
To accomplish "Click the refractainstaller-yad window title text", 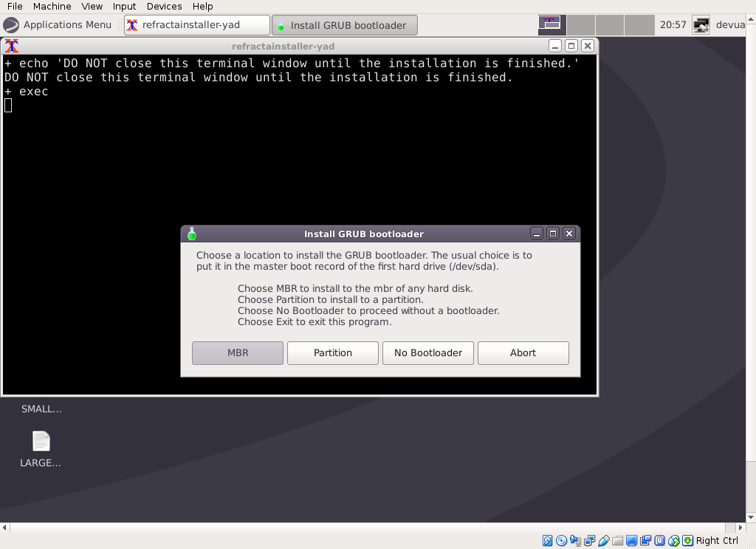I will (283, 47).
